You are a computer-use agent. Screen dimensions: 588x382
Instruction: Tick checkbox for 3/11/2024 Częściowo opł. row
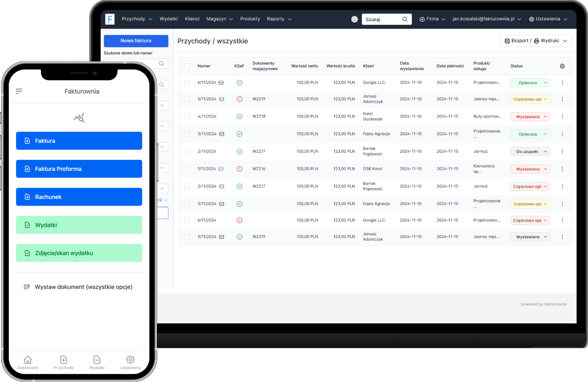(x=187, y=204)
